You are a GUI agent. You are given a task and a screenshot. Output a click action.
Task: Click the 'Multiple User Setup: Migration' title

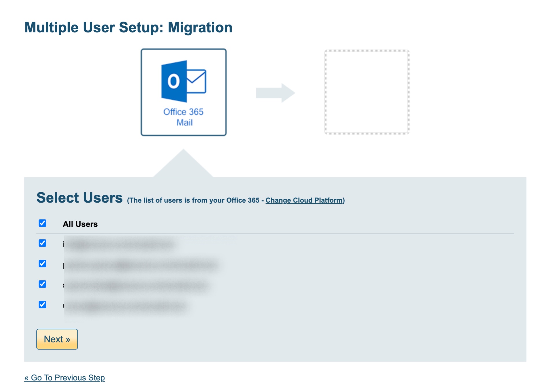pyautogui.click(x=128, y=27)
